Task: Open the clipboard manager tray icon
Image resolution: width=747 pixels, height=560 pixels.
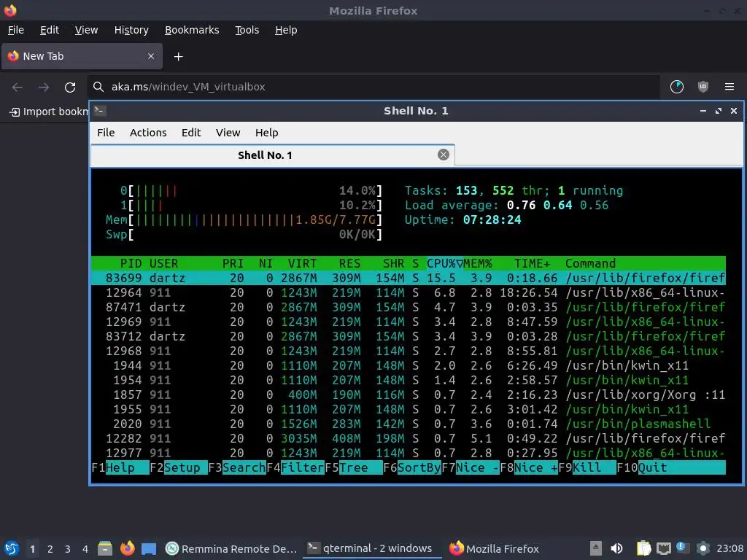Action: tap(643, 548)
